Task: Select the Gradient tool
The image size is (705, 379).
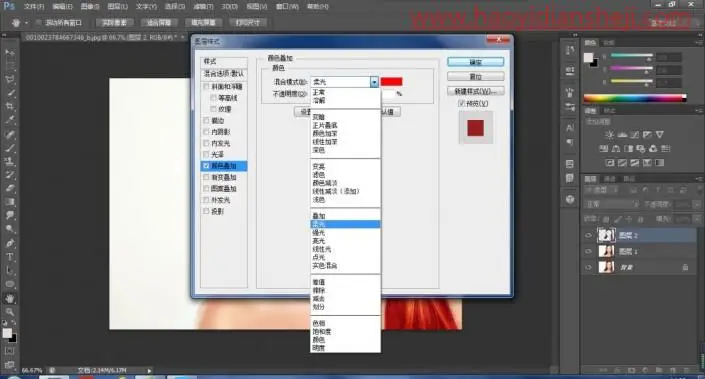Action: tap(10, 202)
